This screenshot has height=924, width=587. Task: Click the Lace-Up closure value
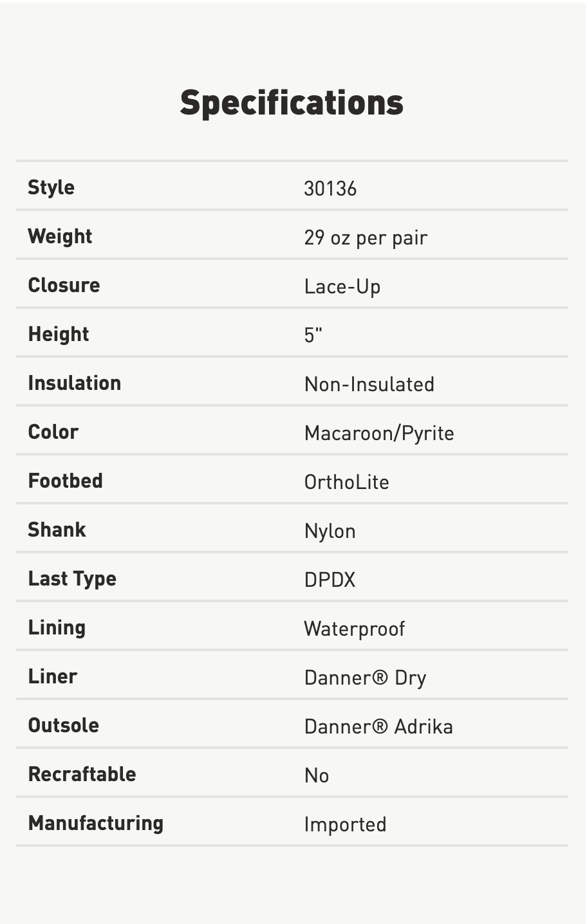(x=342, y=286)
